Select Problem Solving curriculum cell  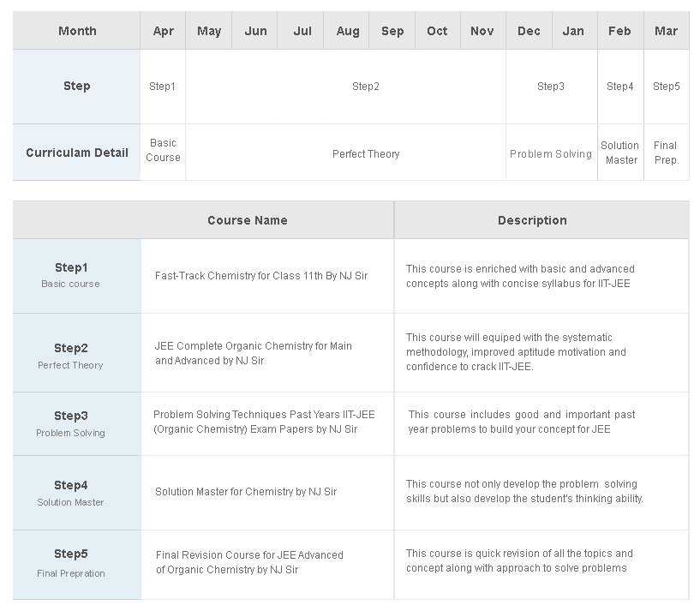552,153
